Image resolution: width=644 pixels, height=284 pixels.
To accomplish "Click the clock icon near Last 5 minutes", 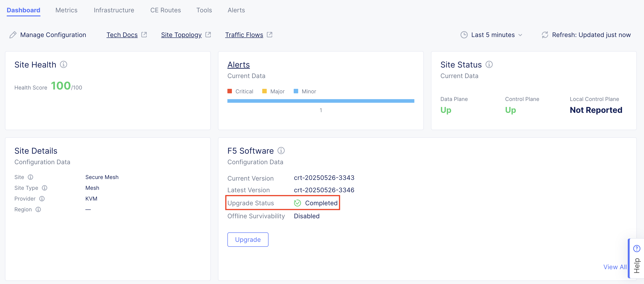I will 464,35.
